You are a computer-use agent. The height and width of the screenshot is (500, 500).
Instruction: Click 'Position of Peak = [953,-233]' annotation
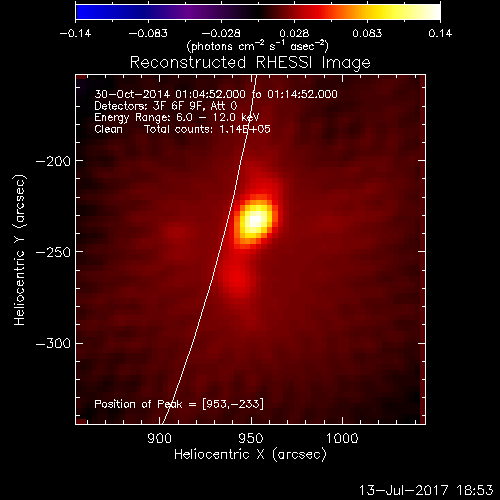179,404
